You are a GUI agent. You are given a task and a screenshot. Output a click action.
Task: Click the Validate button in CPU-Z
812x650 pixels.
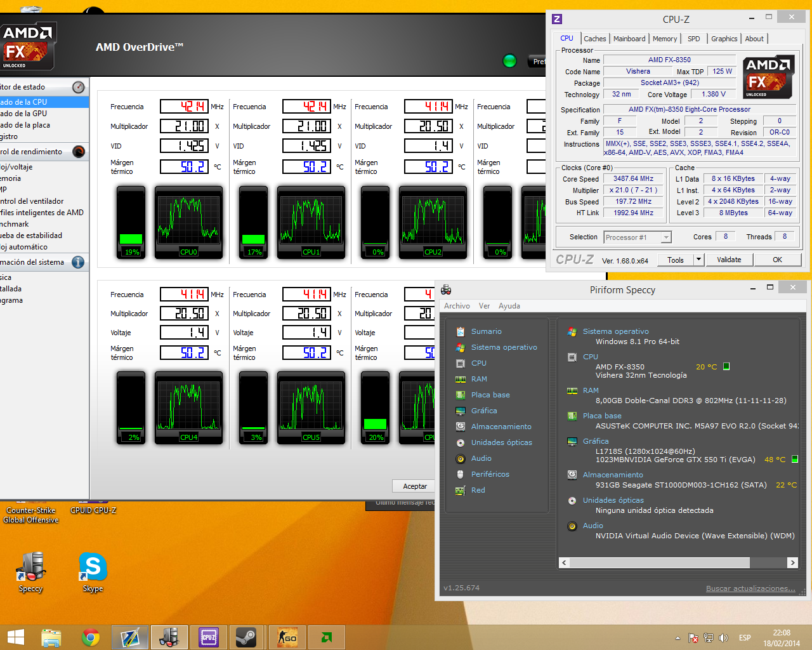point(729,260)
